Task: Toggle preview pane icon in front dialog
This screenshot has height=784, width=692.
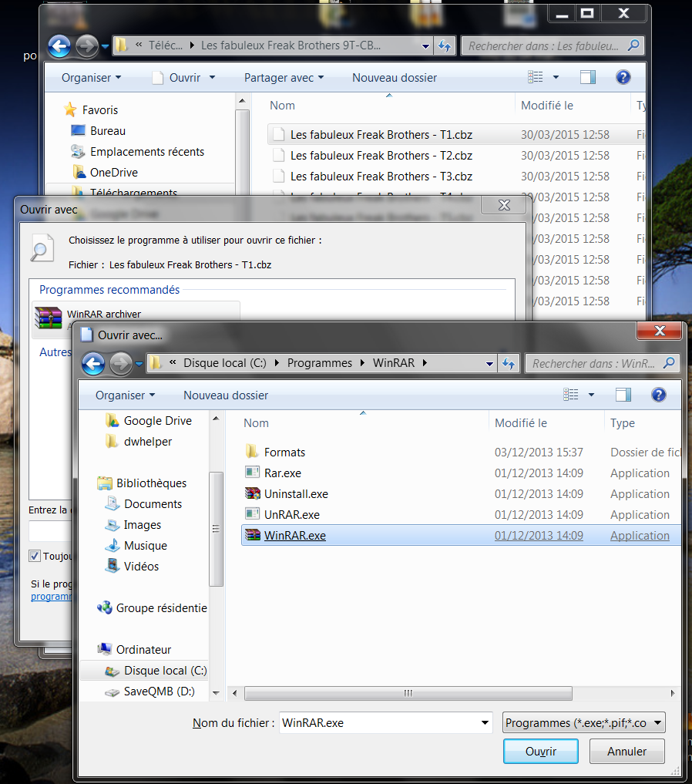Action: tap(623, 395)
